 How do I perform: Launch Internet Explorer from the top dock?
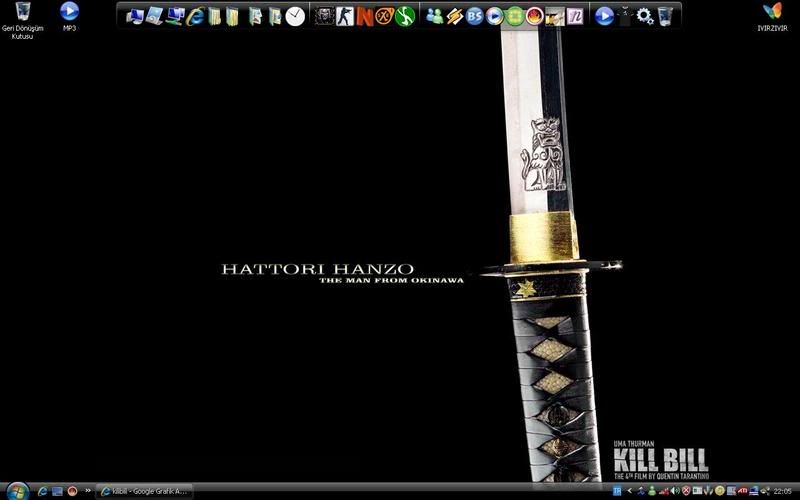(x=195, y=17)
